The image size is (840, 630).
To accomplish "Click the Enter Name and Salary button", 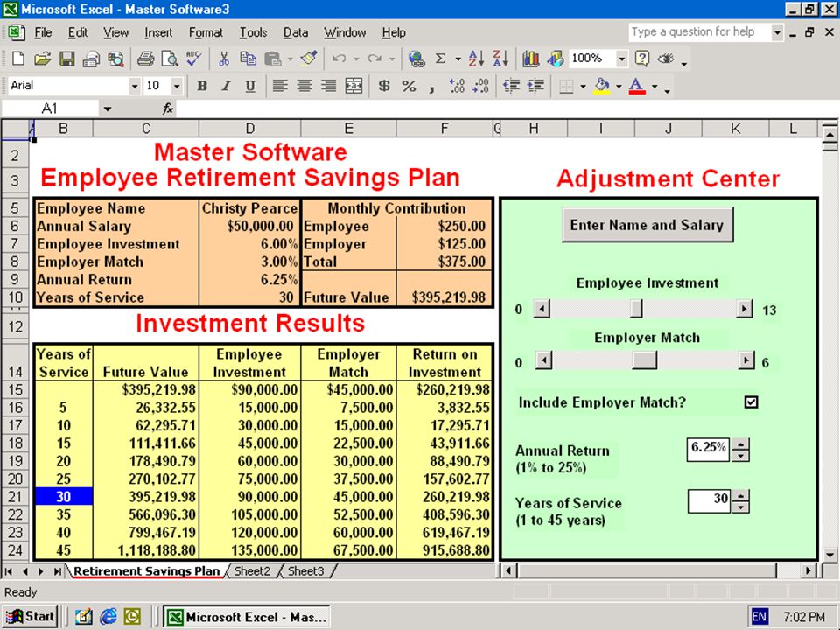I will click(647, 225).
